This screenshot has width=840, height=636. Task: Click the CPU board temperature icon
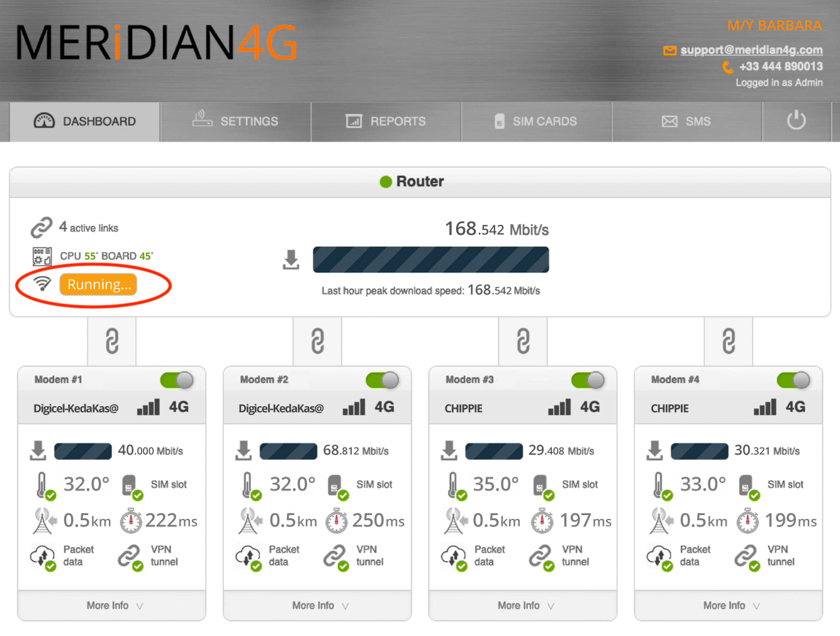pyautogui.click(x=42, y=256)
